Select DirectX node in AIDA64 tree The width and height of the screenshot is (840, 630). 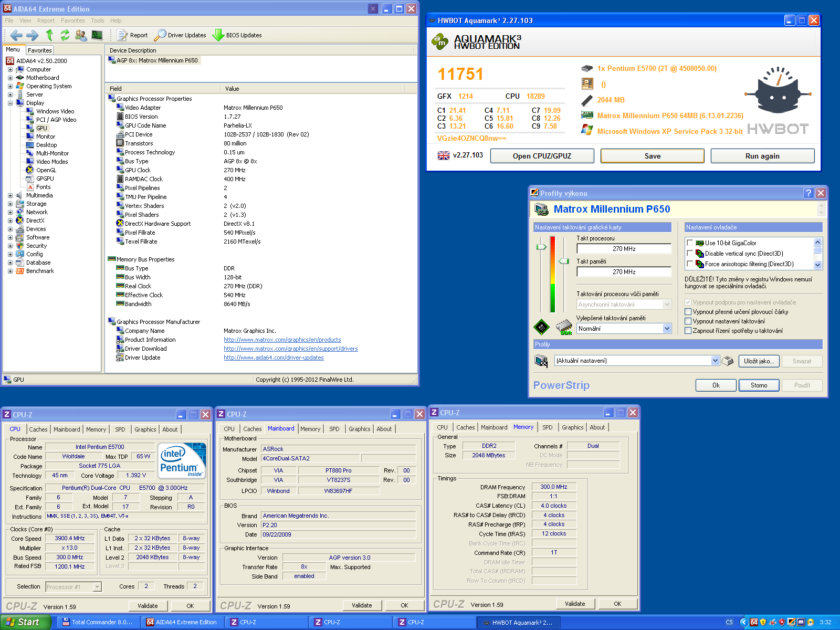[35, 220]
